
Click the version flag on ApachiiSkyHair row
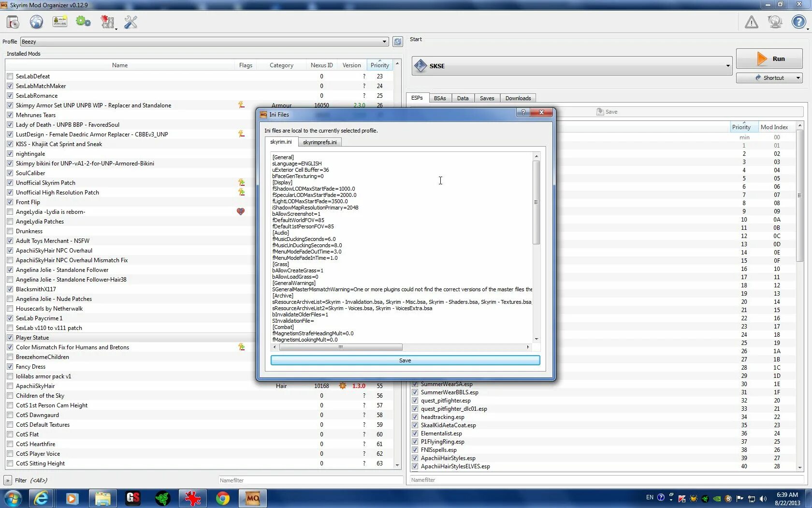pyautogui.click(x=343, y=386)
